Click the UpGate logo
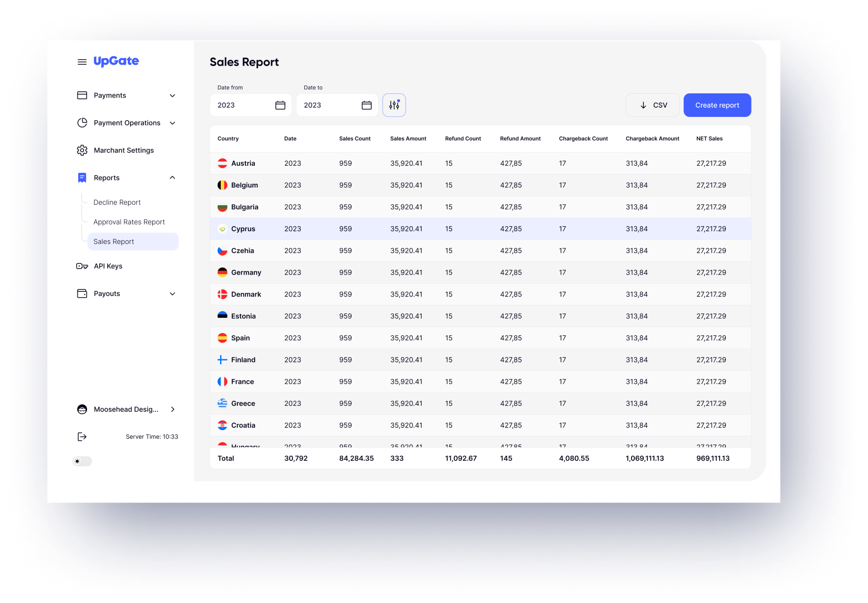 [x=116, y=61]
